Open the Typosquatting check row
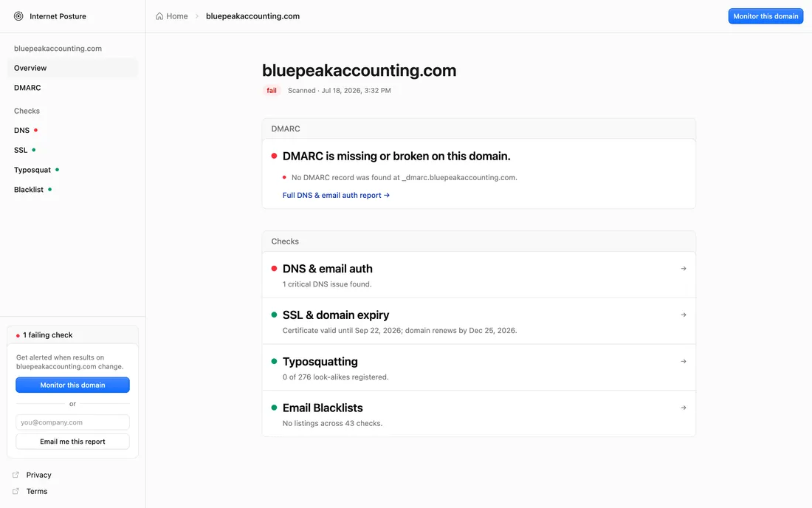This screenshot has width=812, height=508. pyautogui.click(x=478, y=368)
